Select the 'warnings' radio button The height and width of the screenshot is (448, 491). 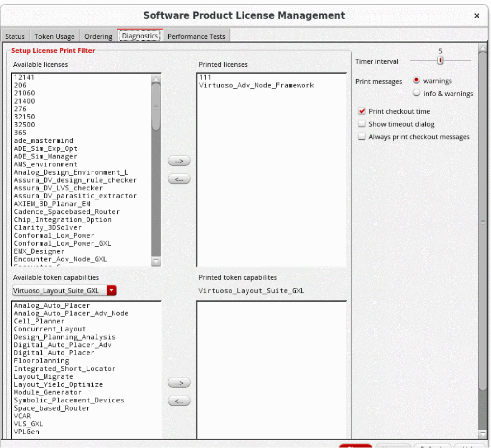416,80
